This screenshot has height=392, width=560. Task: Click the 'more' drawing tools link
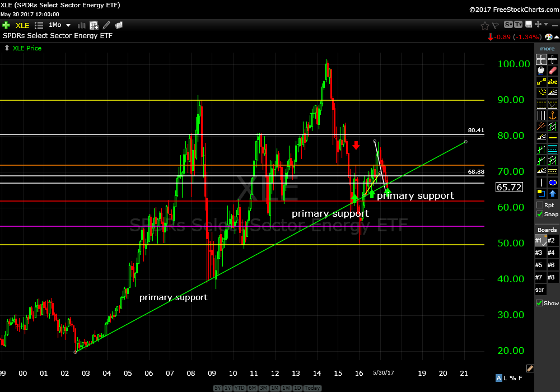(x=547, y=49)
